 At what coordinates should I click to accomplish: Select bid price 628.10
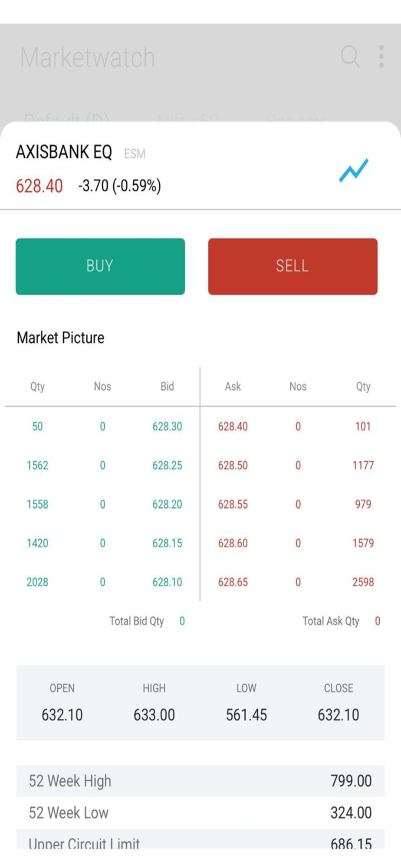click(167, 582)
